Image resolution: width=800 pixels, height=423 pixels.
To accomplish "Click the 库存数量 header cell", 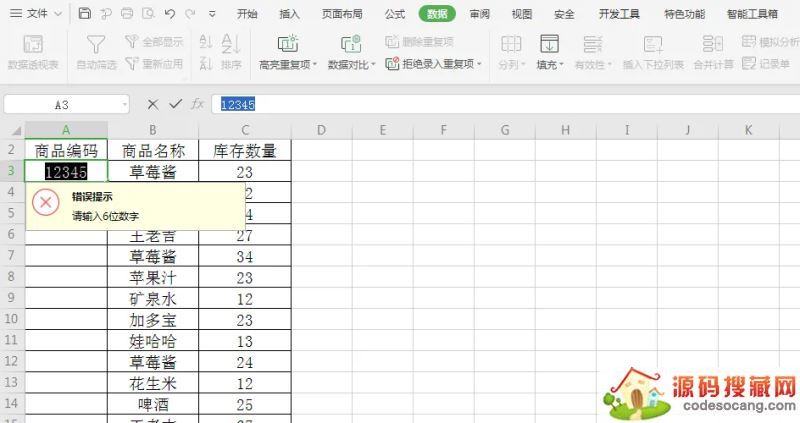I will tap(245, 151).
